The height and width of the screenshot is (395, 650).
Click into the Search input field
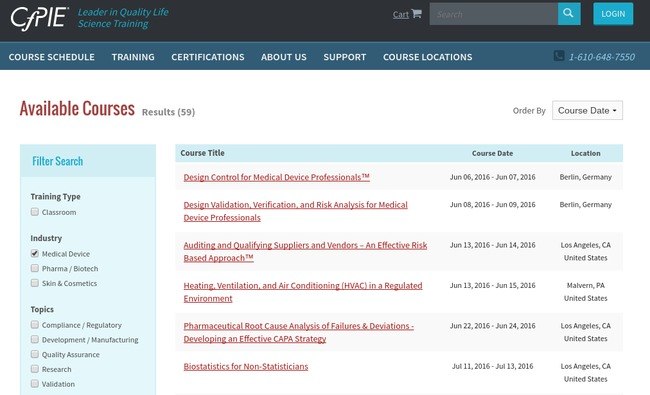tap(494, 14)
